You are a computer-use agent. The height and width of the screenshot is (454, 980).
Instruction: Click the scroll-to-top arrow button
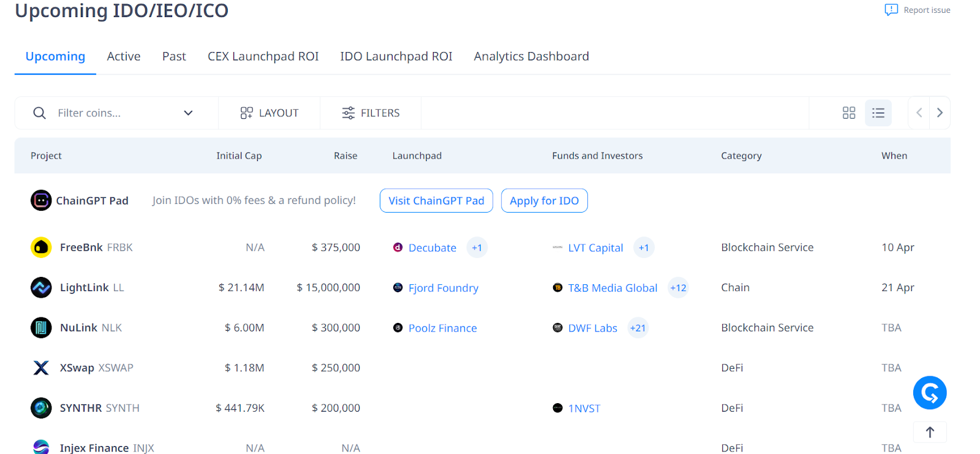[930, 432]
